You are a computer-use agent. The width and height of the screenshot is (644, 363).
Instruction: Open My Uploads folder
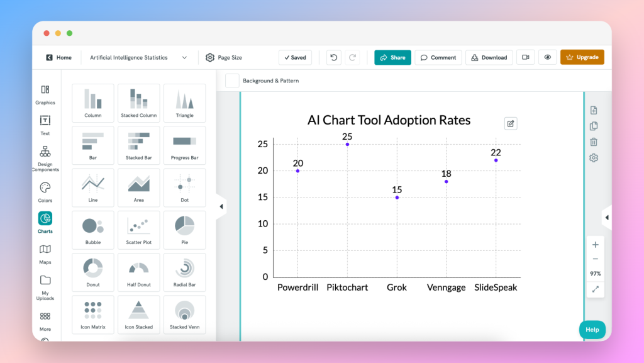point(45,288)
